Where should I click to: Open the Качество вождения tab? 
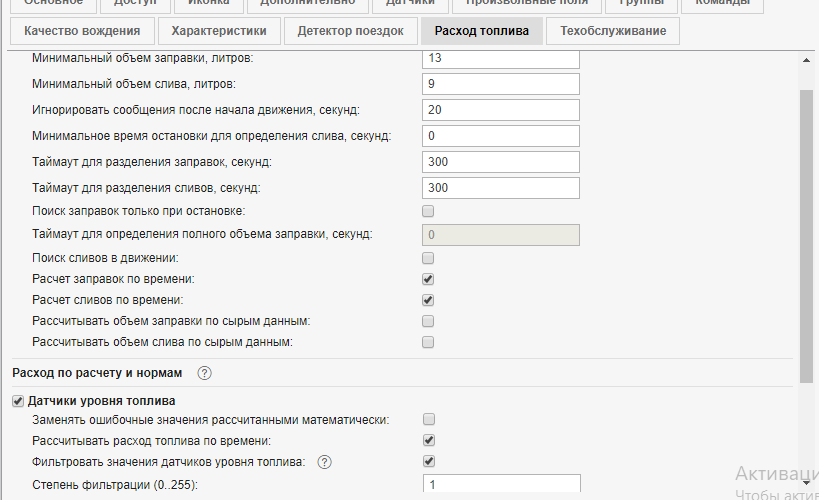[88, 31]
